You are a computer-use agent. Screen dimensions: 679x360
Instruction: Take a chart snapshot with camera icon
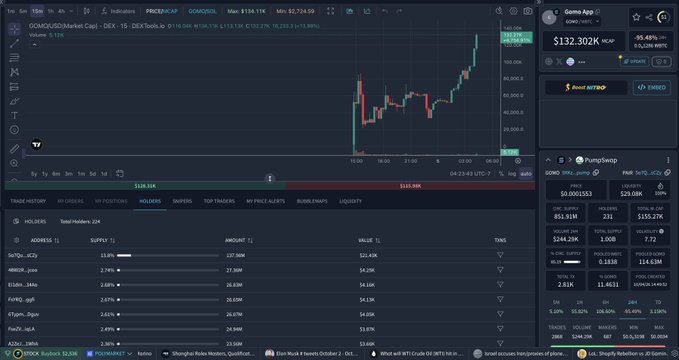[527, 11]
